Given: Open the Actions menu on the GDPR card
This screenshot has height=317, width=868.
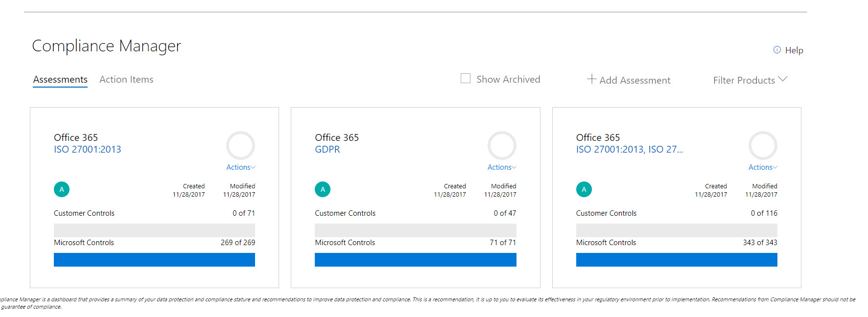Looking at the screenshot, I should (501, 167).
